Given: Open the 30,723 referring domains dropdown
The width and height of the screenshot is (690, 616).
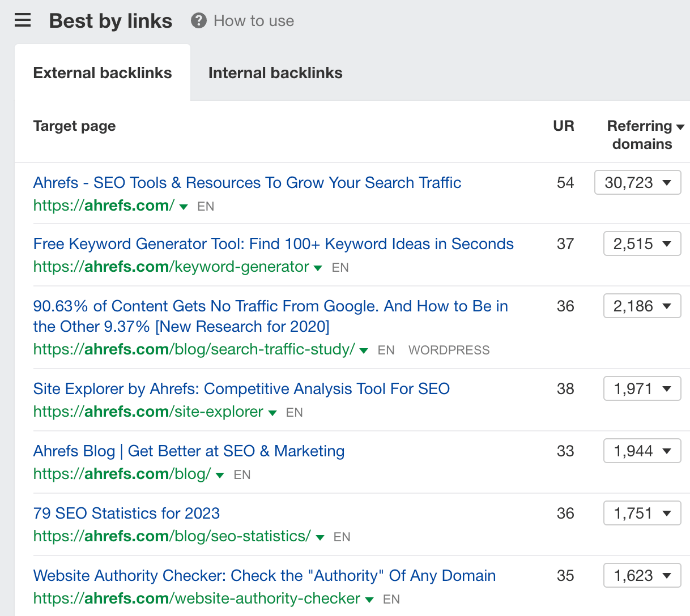Looking at the screenshot, I should click(637, 182).
